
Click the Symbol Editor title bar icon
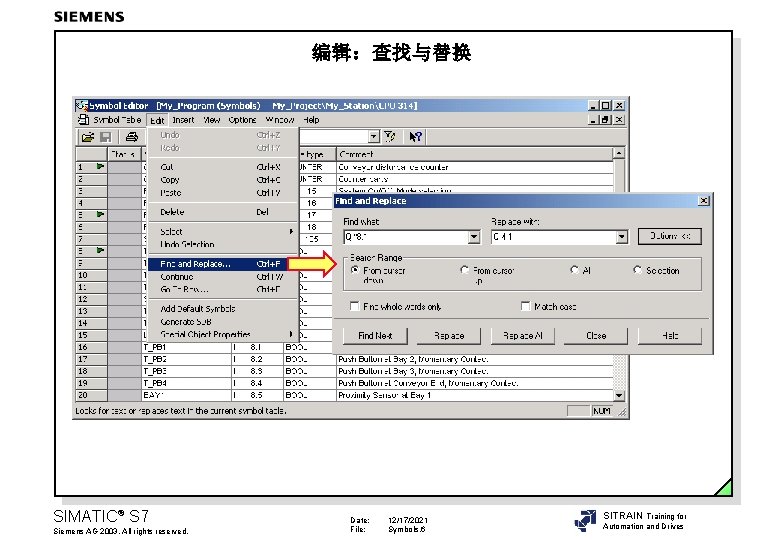[82, 105]
